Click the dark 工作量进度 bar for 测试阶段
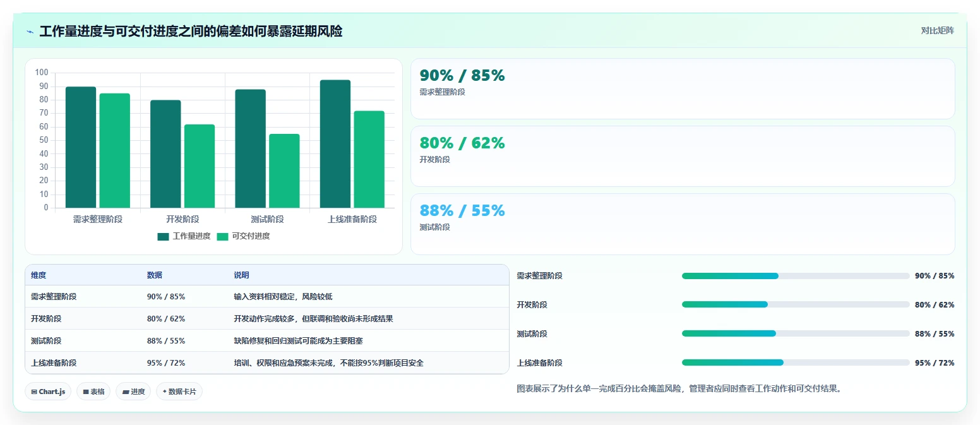980x425 pixels. tap(250, 148)
